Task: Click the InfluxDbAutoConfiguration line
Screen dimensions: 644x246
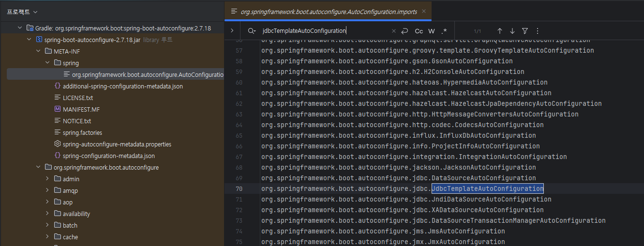Action: [399, 135]
